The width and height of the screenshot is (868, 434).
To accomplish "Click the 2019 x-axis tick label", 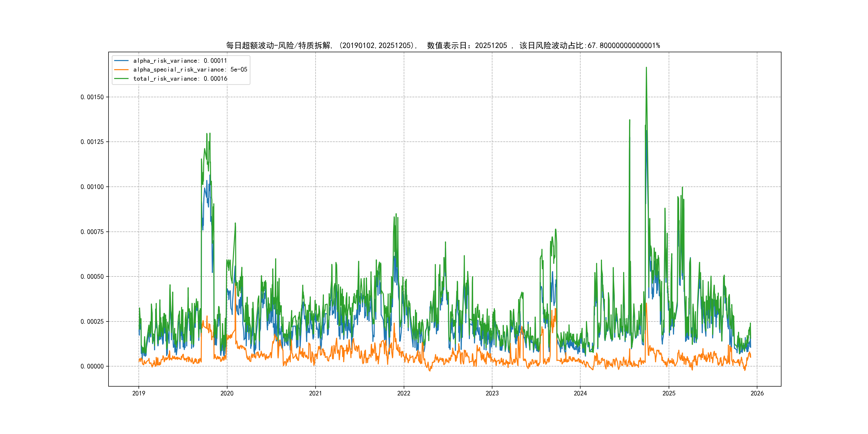I will [139, 393].
